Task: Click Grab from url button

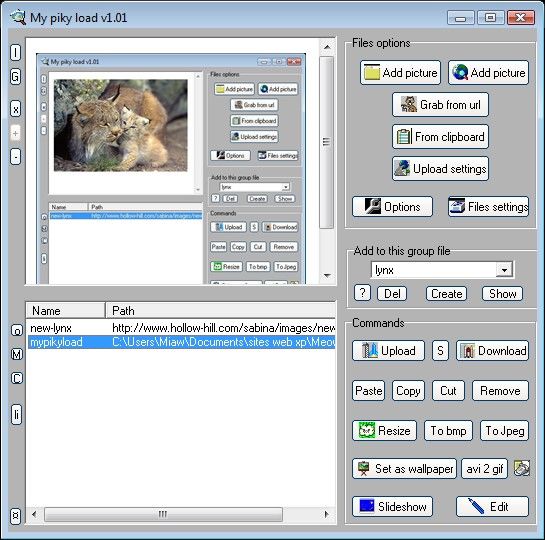Action: [x=440, y=105]
